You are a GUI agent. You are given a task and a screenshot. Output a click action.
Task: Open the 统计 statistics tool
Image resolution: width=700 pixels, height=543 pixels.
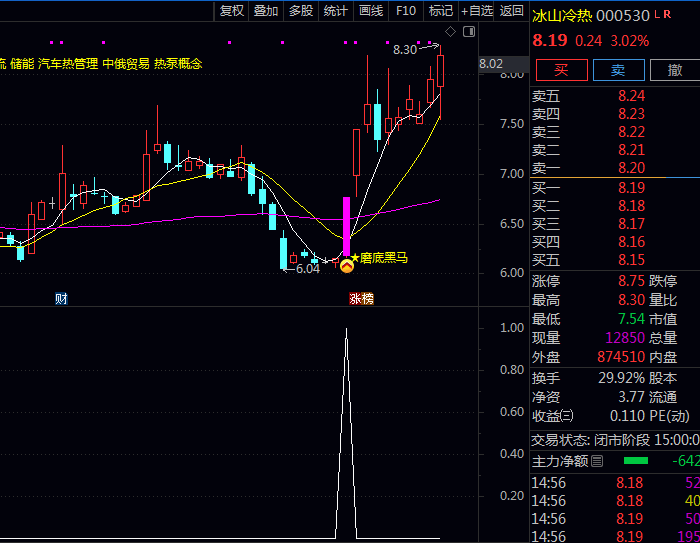[335, 11]
